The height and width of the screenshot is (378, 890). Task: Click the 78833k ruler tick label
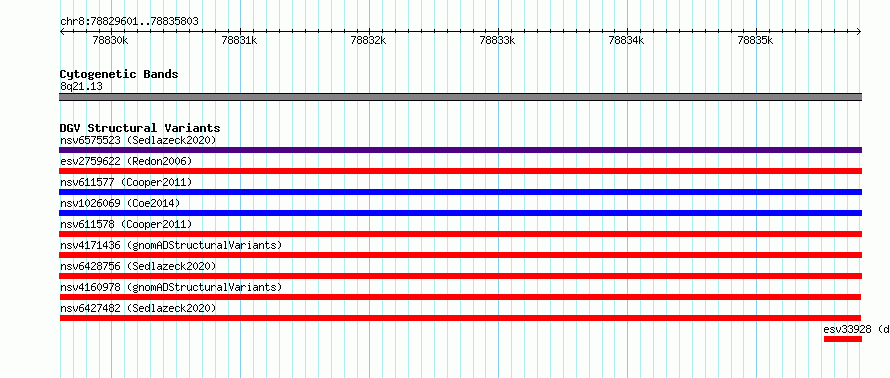498,40
